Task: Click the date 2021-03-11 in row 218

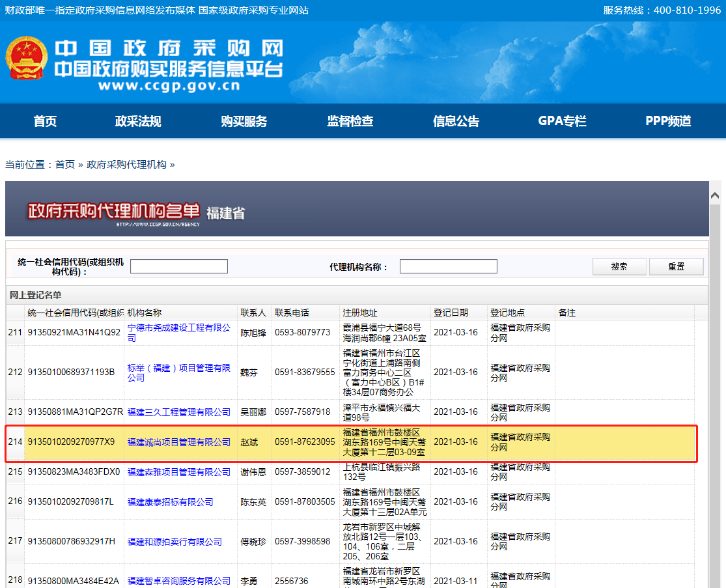Action: pyautogui.click(x=456, y=581)
